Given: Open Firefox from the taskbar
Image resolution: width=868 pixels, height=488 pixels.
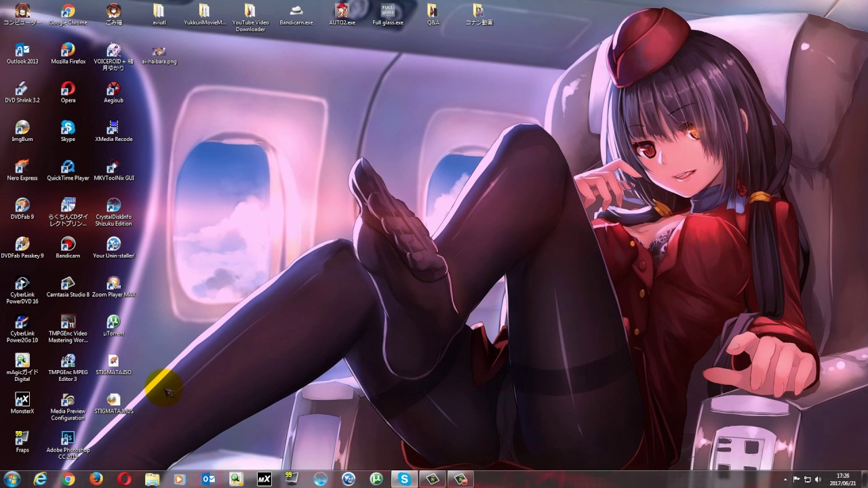Looking at the screenshot, I should (96, 479).
